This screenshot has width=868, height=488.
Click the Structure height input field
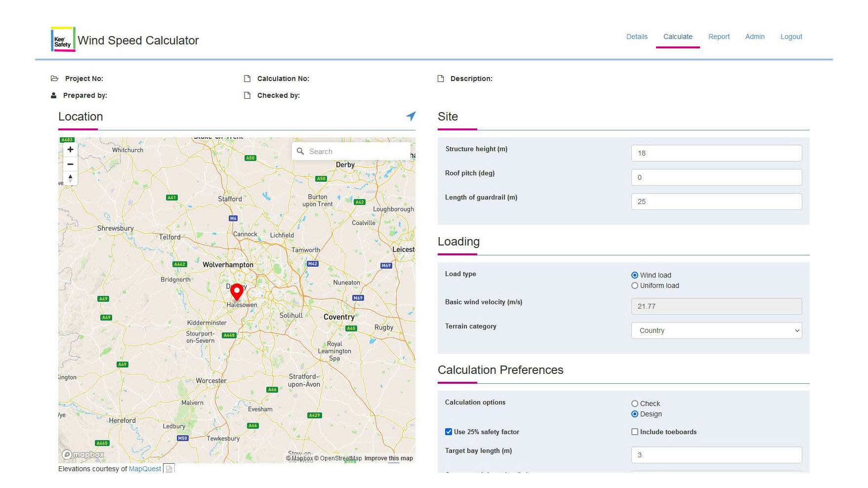pyautogui.click(x=716, y=153)
